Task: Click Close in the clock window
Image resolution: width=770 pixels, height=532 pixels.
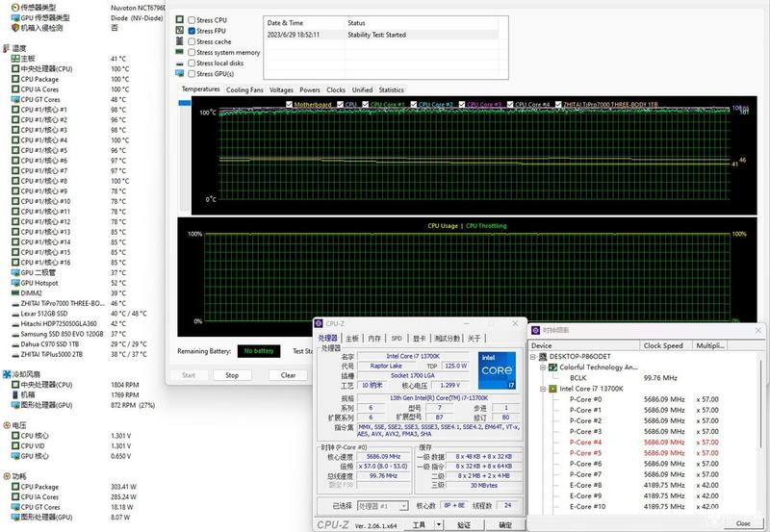Action: pos(743,523)
